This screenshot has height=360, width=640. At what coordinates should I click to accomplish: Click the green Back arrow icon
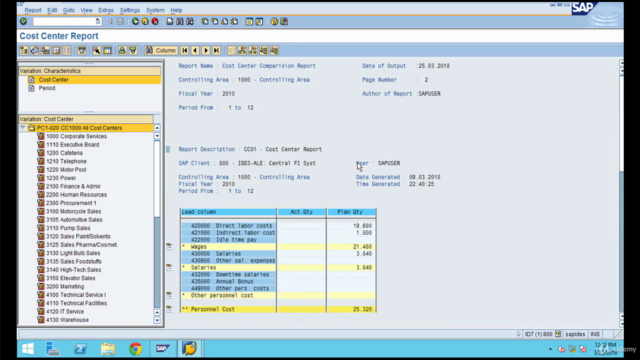[x=135, y=21]
